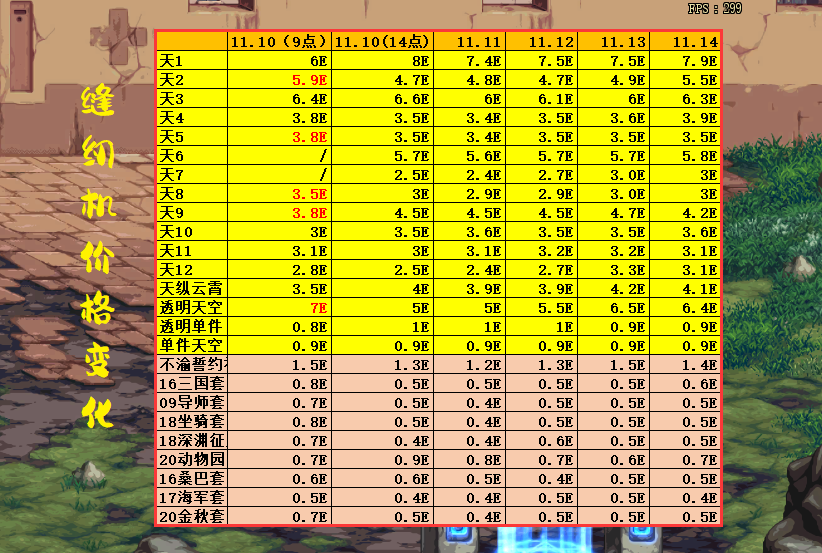
Task: Click the 11.10(9点) column header
Action: point(278,41)
